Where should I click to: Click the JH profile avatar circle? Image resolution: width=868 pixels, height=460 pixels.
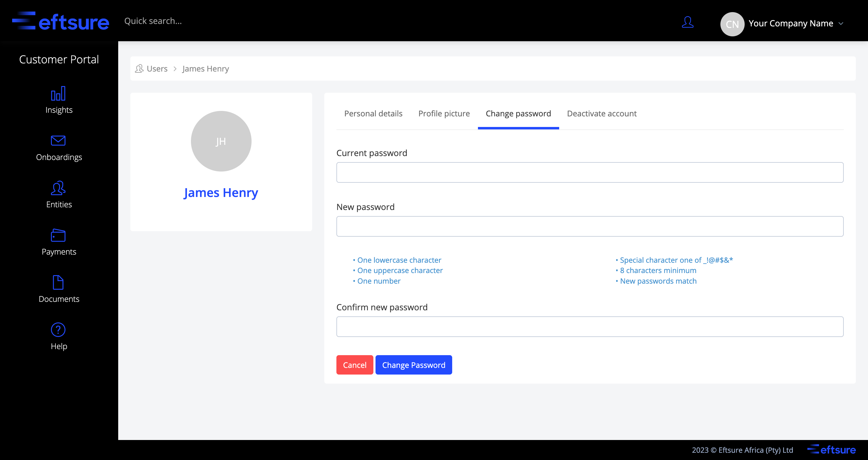point(221,141)
